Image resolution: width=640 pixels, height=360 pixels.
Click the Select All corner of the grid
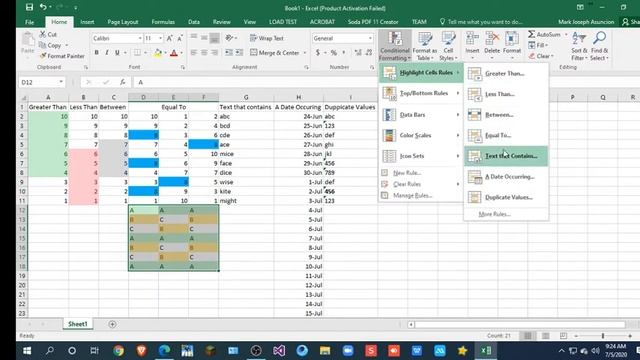pos(24,98)
